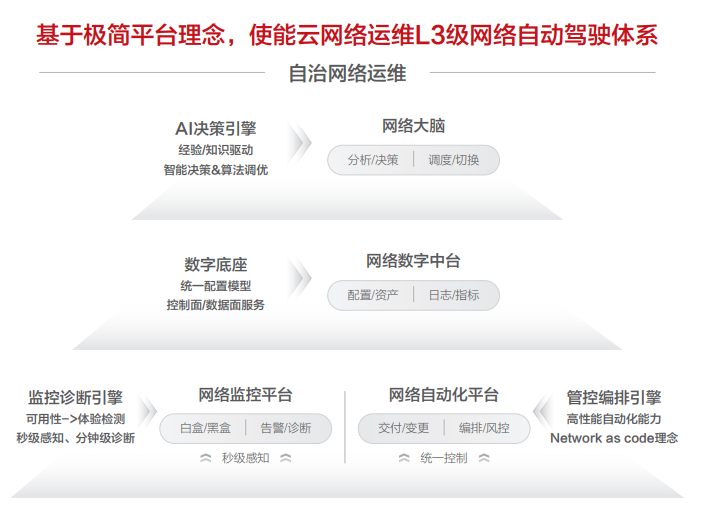Click the AI决策引擎 heading
Viewport: 703px width, 505px height.
(x=216, y=129)
